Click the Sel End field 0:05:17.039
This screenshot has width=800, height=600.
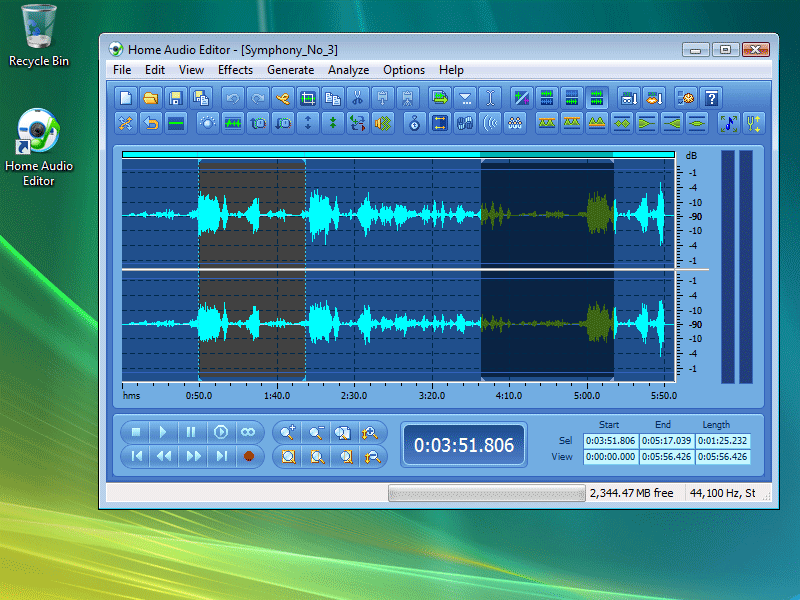666,440
